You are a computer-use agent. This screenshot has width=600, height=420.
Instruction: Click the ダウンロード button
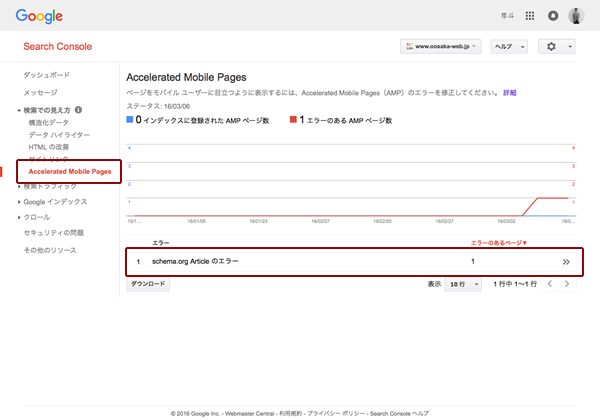[148, 284]
